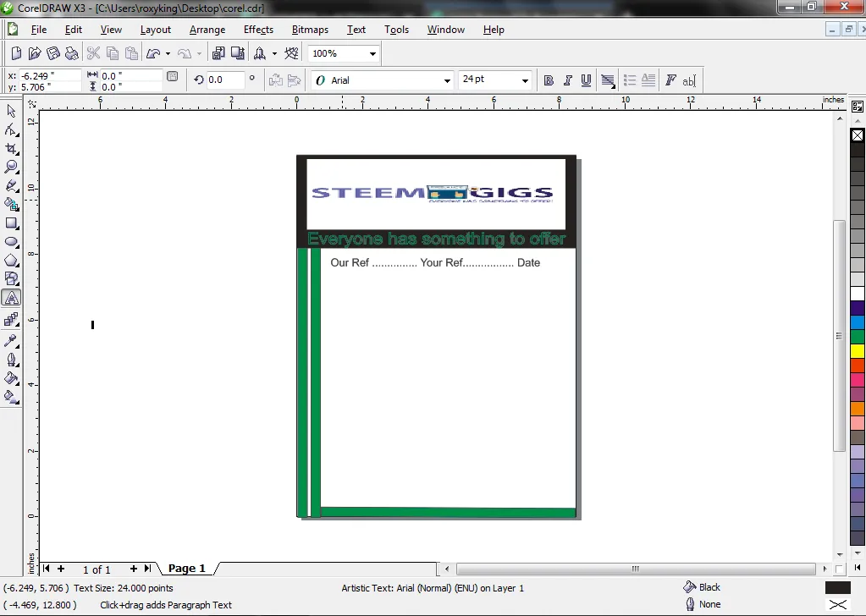Go to first page button
Image resolution: width=866 pixels, height=616 pixels.
pyautogui.click(x=47, y=568)
